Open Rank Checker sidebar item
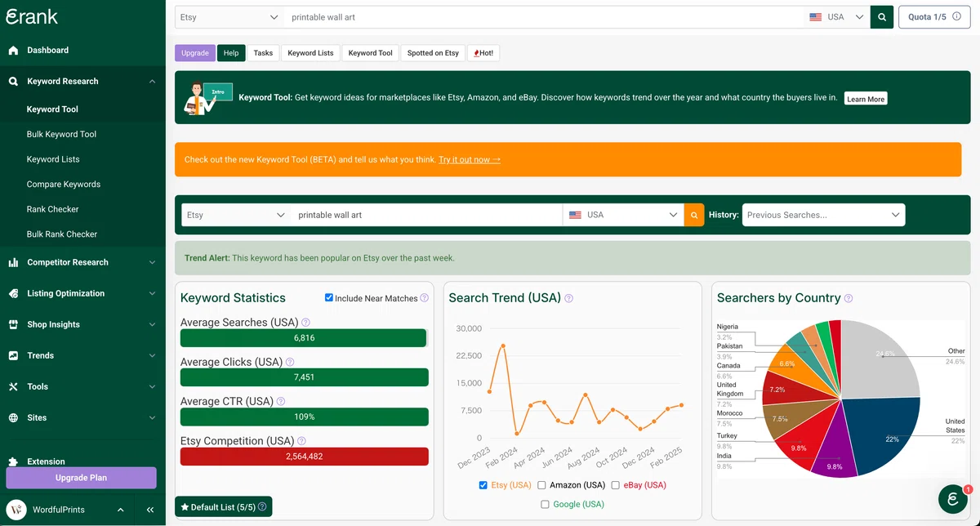The height and width of the screenshot is (526, 980). [52, 209]
